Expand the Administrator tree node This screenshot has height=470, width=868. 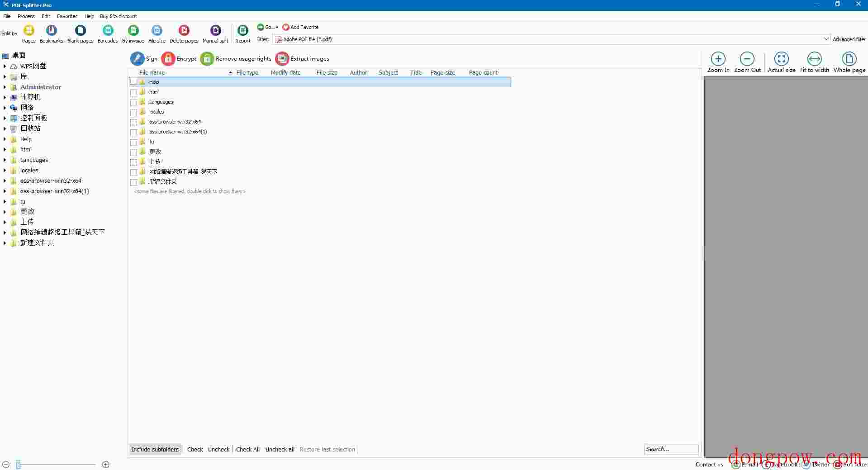click(5, 87)
